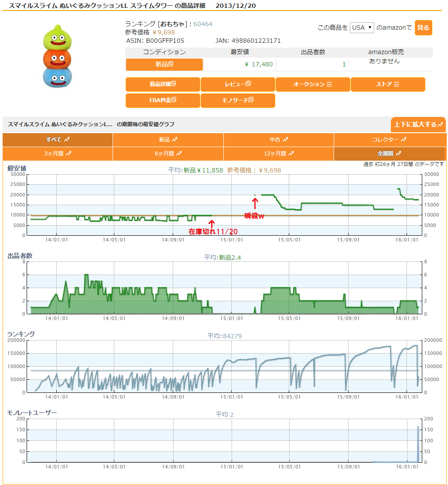This screenshot has width=448, height=485.
Task: Switch to the 3ヶ月間 period tab
Action: [x=58, y=154]
